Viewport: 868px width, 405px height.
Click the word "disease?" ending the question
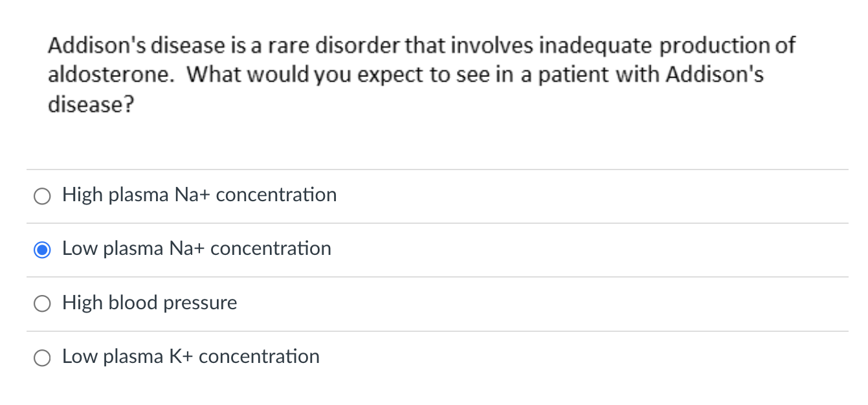point(91,104)
